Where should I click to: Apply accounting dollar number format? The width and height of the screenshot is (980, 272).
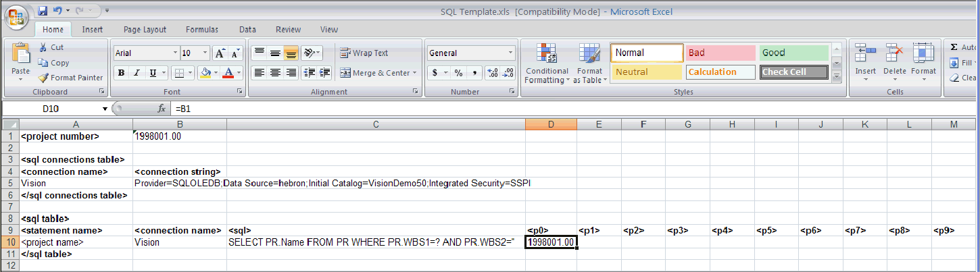pyautogui.click(x=433, y=73)
